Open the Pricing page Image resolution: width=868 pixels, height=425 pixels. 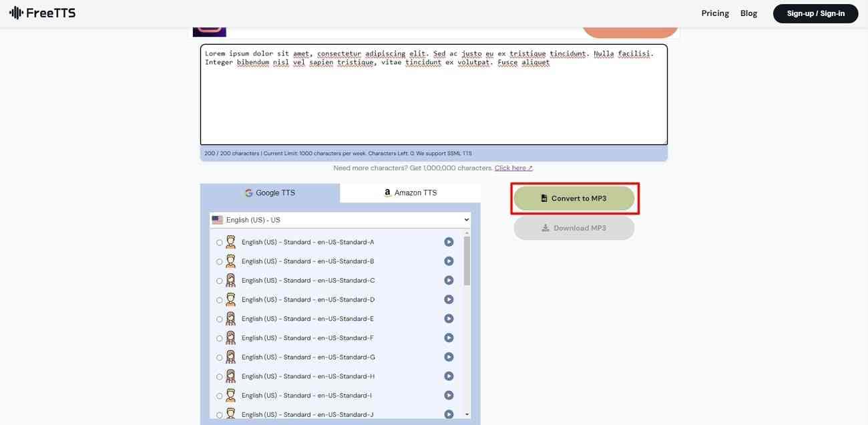coord(715,13)
